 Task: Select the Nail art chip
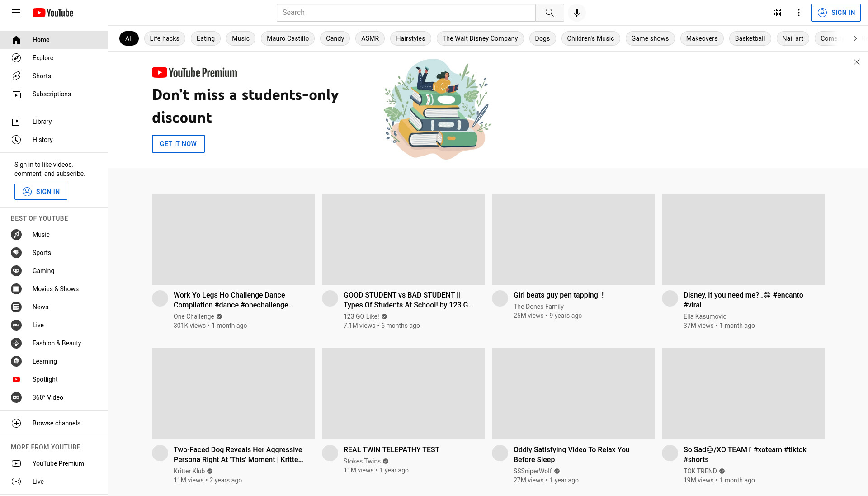(x=793, y=38)
